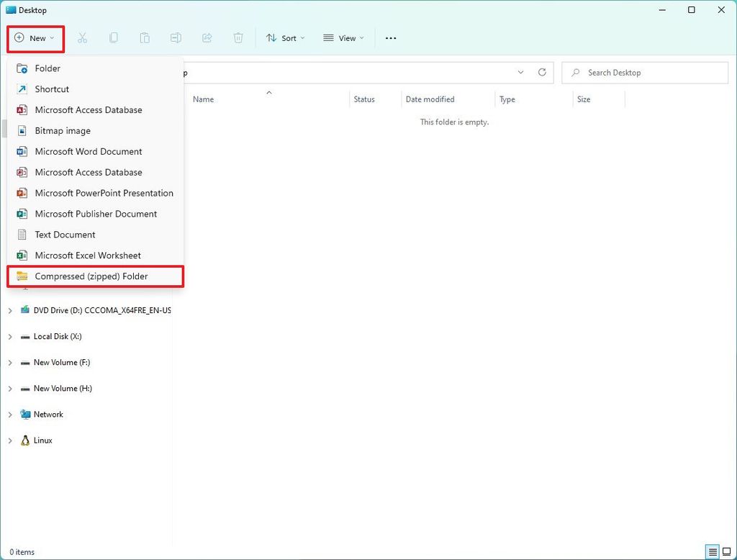Screen dimensions: 737x560
Task: Open the Sort dropdown
Action: point(285,37)
